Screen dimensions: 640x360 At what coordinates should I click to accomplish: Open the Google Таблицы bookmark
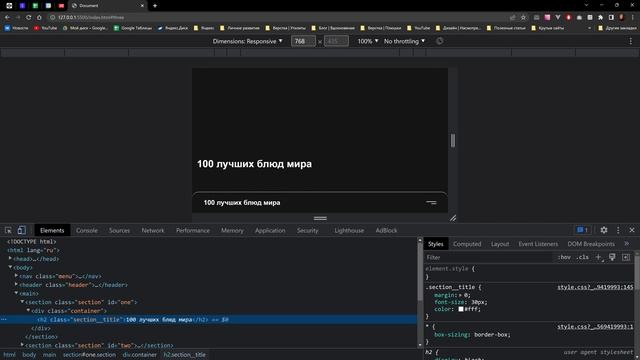point(133,28)
